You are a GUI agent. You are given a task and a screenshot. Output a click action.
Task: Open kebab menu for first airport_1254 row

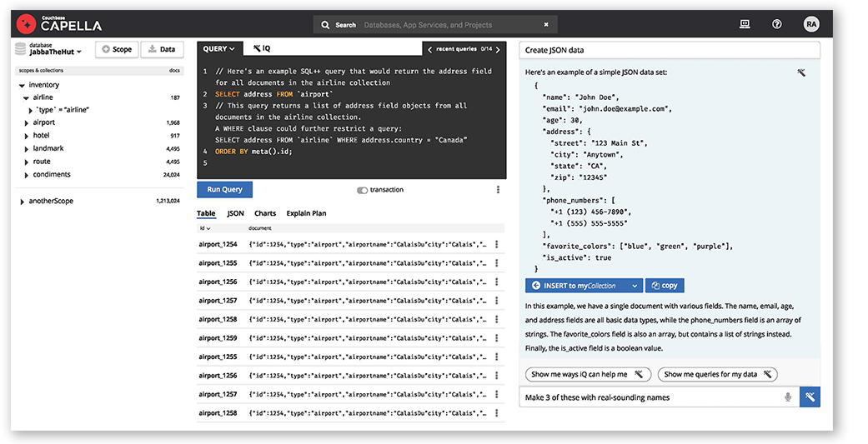497,244
